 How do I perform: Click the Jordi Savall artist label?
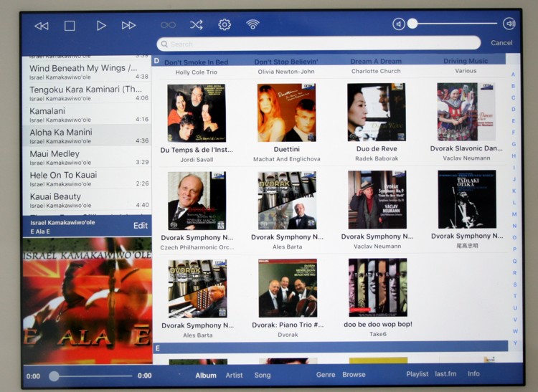[197, 160]
